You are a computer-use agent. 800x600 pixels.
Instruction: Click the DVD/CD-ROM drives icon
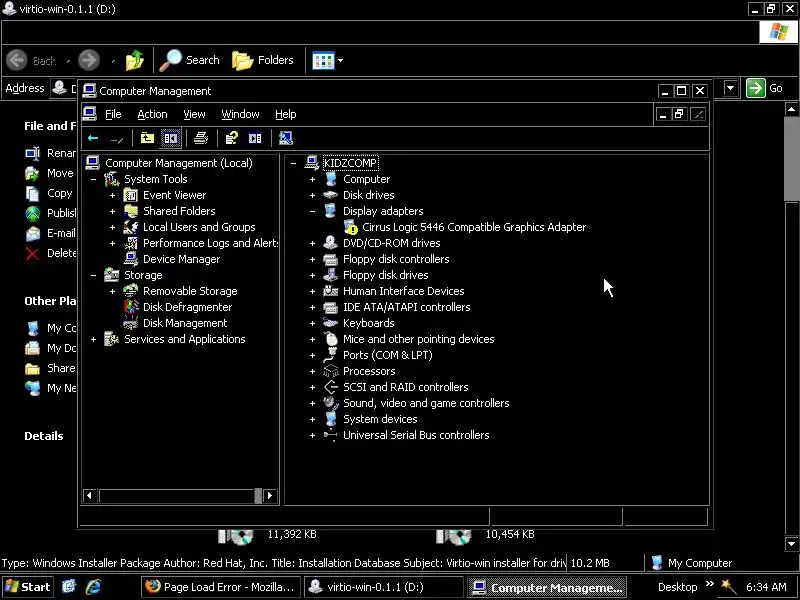[x=331, y=243]
